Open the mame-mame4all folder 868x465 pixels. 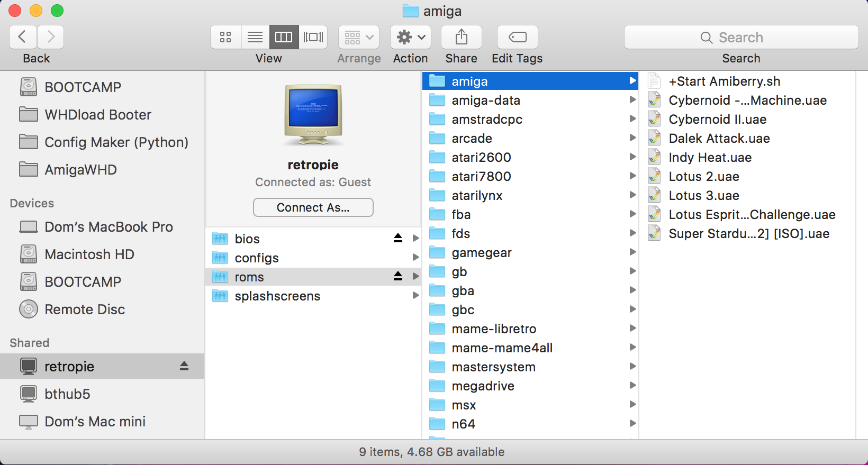coord(530,348)
